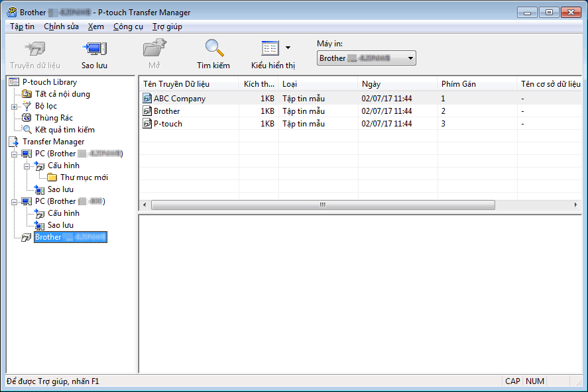This screenshot has height=392, width=588.
Task: Click the Kiểu hiển thị view icon
Action: coord(270,49)
